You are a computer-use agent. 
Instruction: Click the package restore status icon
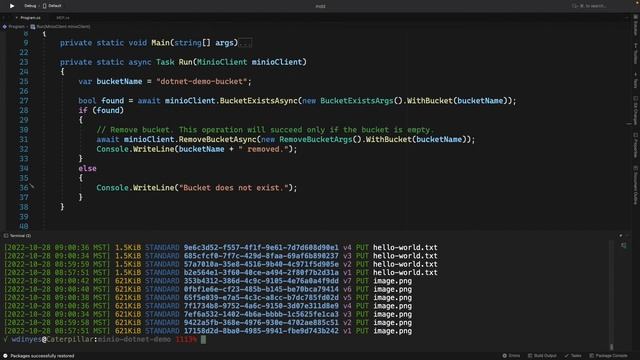coord(5,356)
